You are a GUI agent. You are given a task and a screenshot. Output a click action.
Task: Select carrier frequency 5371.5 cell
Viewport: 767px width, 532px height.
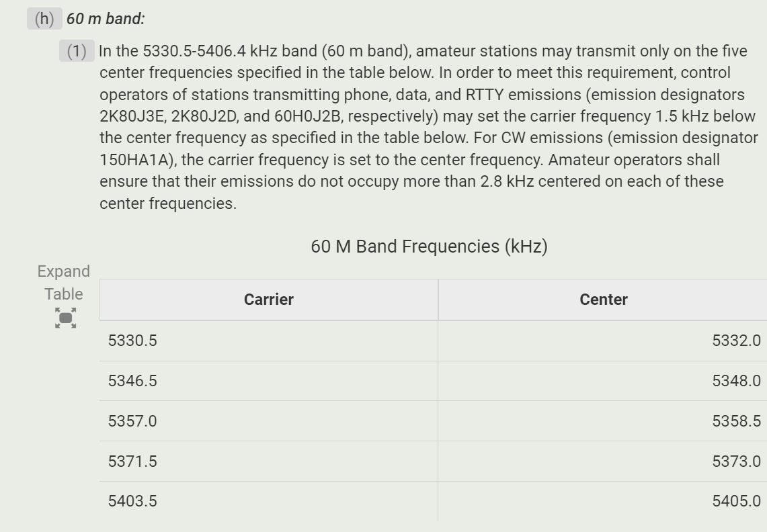pos(268,461)
